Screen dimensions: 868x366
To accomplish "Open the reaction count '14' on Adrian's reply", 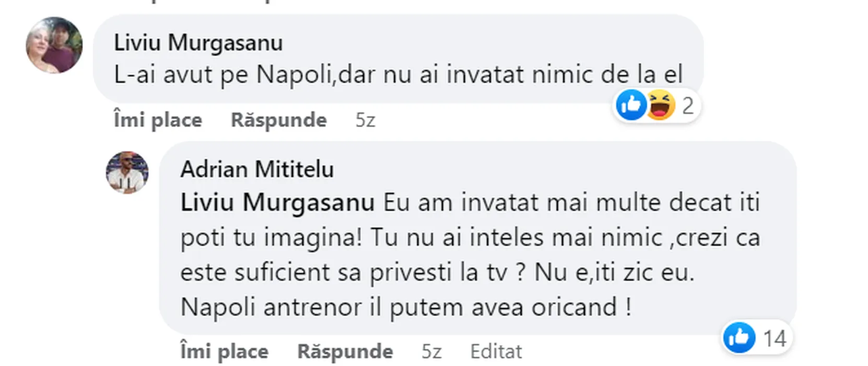I will point(775,339).
